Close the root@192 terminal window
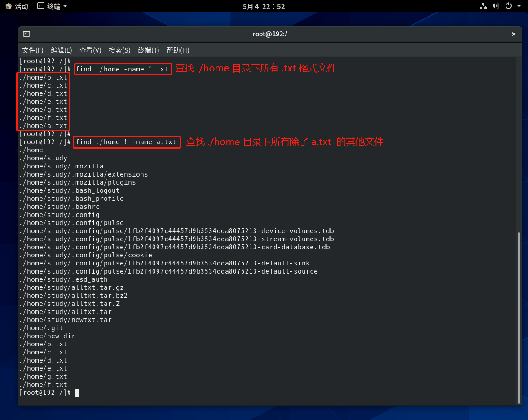528x420 pixels. (x=514, y=34)
